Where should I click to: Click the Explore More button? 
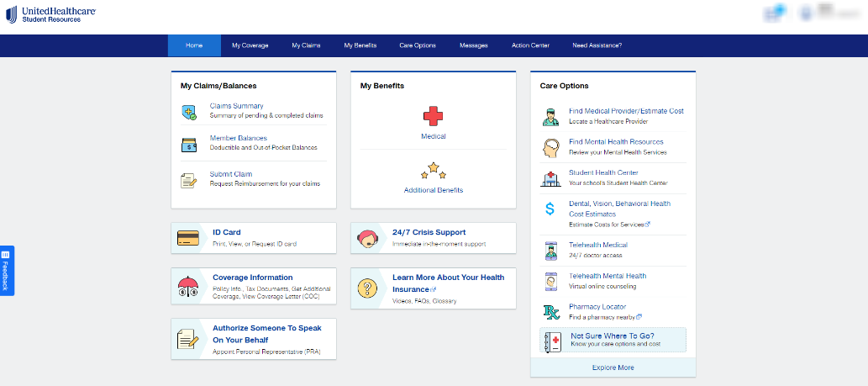[613, 367]
